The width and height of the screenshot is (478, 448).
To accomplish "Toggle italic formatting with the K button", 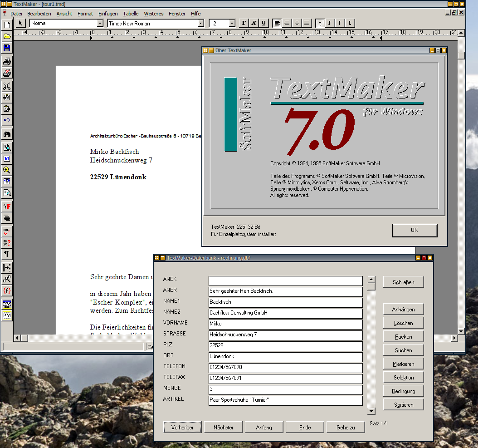I will click(254, 23).
